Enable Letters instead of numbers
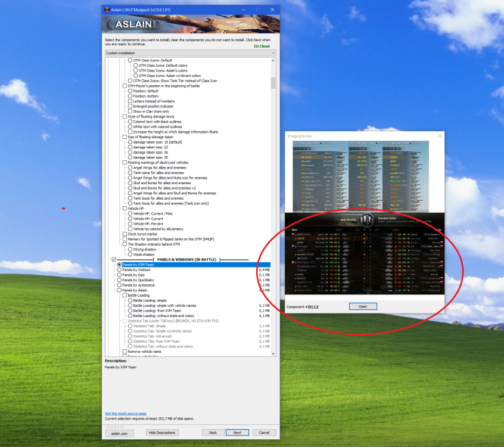The height and width of the screenshot is (447, 504). [130, 101]
